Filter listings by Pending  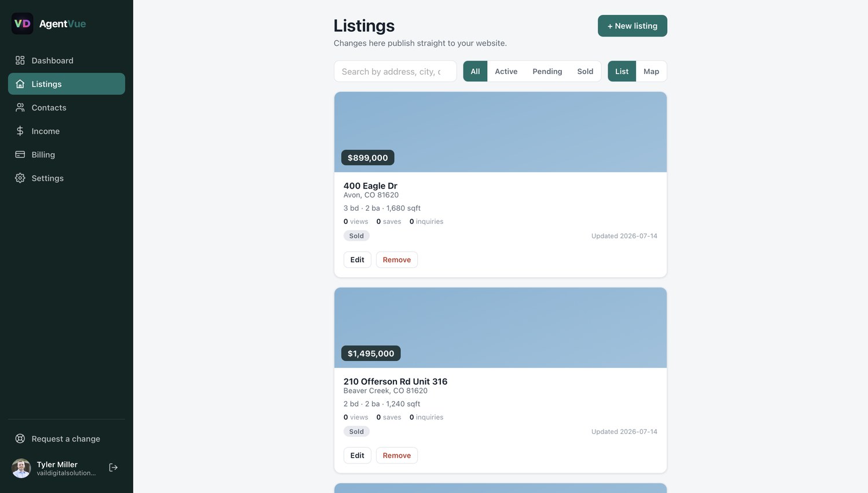pyautogui.click(x=547, y=71)
